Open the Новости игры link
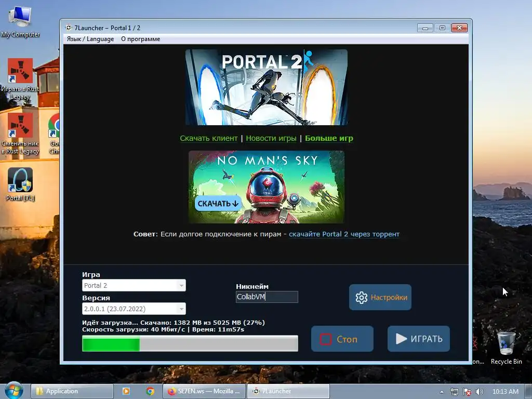532x399 pixels. 271,138
